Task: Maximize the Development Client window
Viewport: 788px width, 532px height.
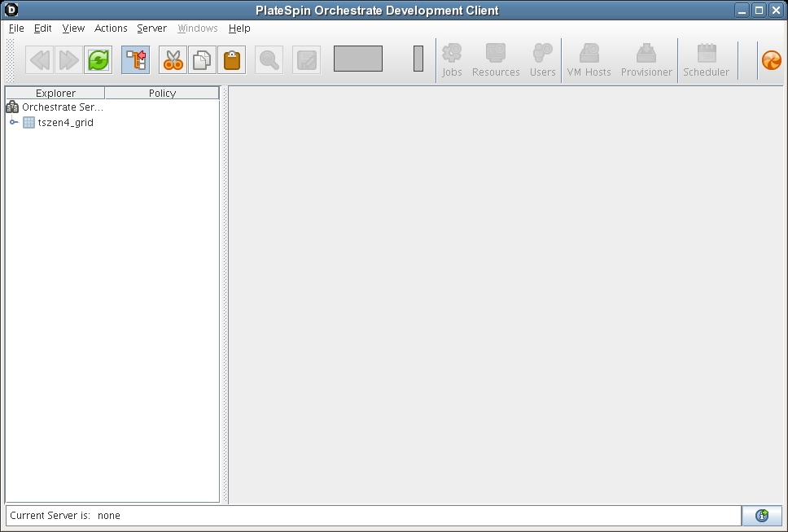Action: click(x=759, y=10)
